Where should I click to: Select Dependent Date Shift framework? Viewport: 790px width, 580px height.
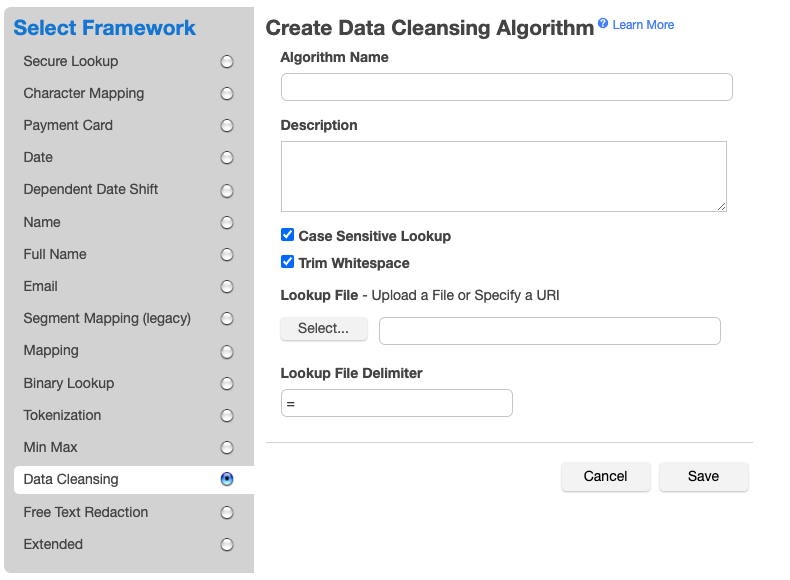pyautogui.click(x=227, y=191)
